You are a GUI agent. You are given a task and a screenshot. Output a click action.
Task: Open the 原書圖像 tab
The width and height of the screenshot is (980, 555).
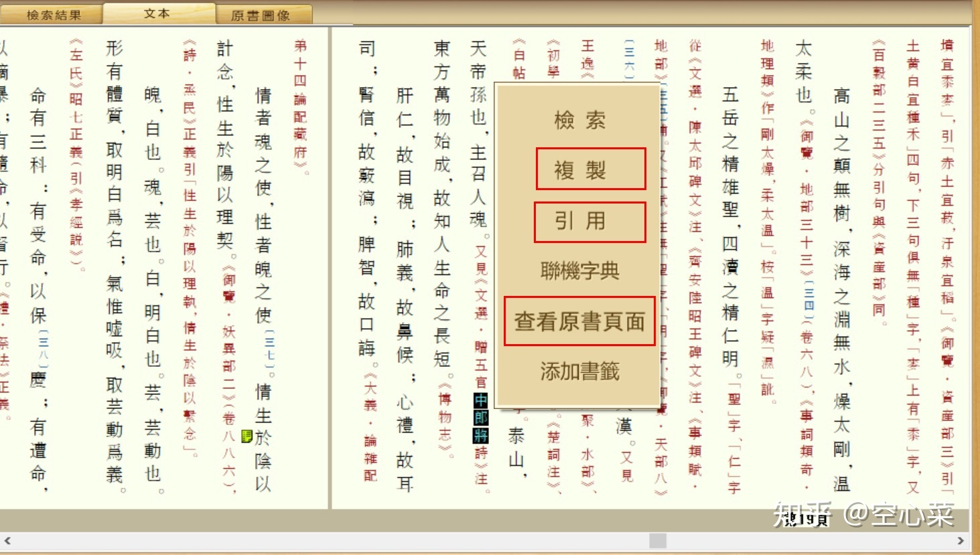point(261,15)
